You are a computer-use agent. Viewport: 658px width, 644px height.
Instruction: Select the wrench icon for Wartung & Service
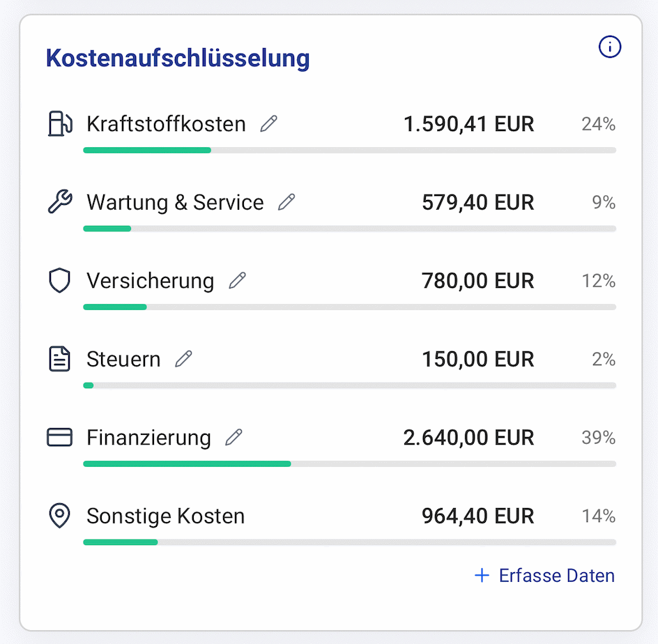click(59, 202)
